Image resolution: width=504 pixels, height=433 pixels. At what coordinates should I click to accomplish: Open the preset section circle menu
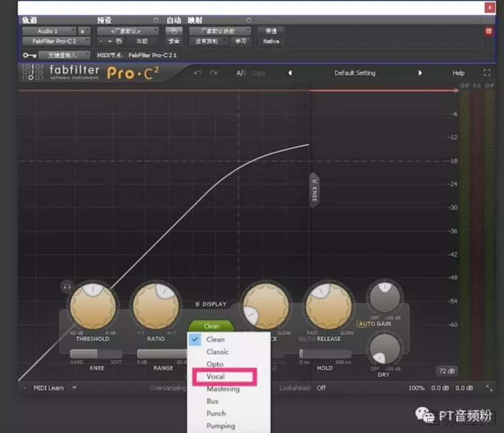point(156,20)
